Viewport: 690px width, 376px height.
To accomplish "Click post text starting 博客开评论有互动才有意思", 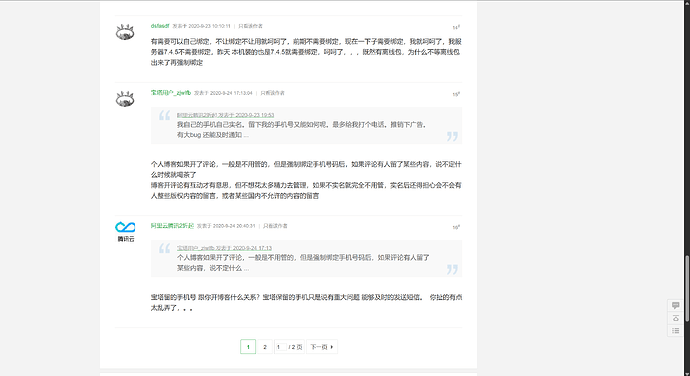I will pyautogui.click(x=306, y=191).
